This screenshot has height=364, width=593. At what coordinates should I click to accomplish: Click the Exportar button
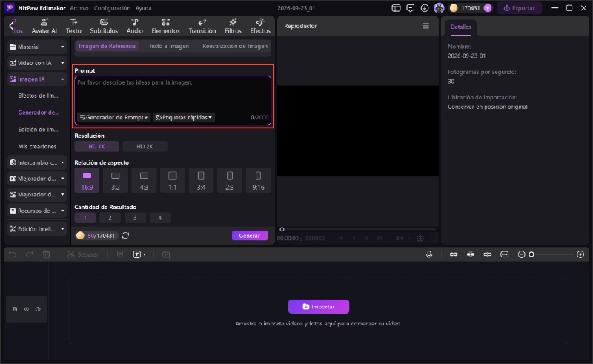tap(520, 8)
